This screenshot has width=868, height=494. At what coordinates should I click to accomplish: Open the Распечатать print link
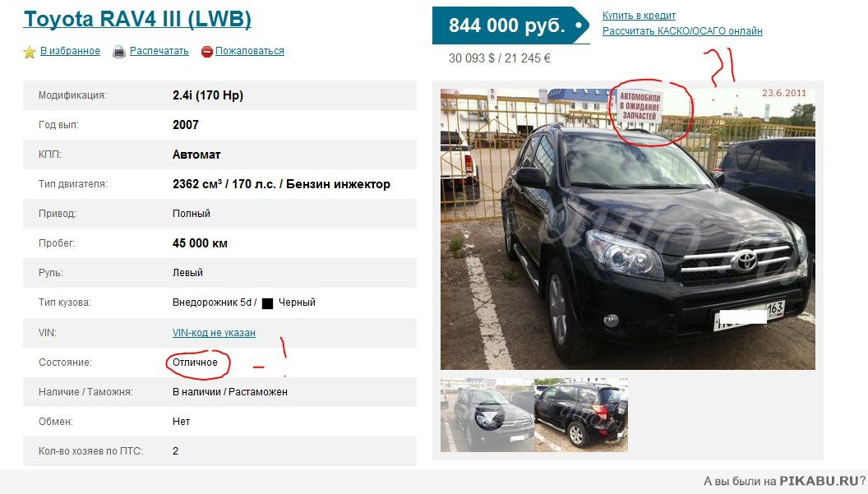coord(159,51)
